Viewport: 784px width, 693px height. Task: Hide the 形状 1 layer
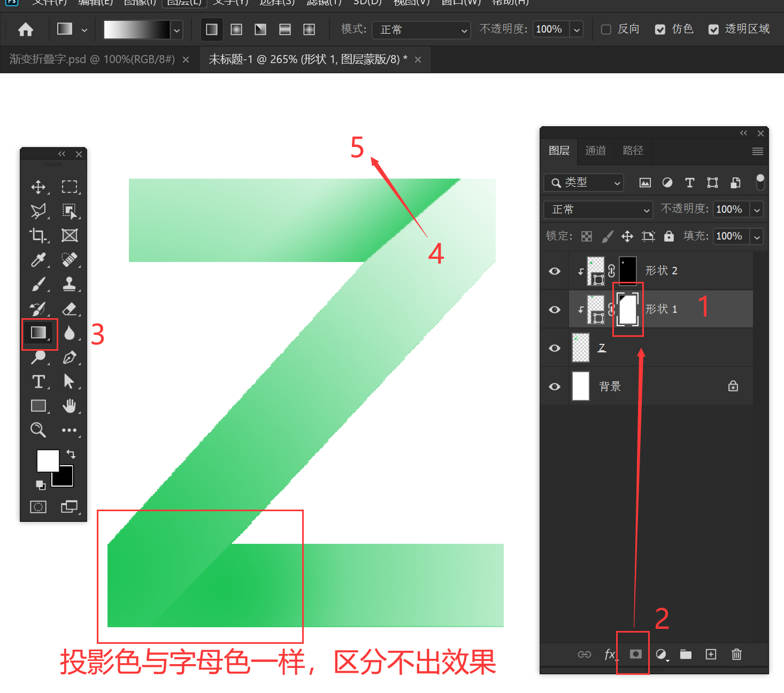pos(555,310)
